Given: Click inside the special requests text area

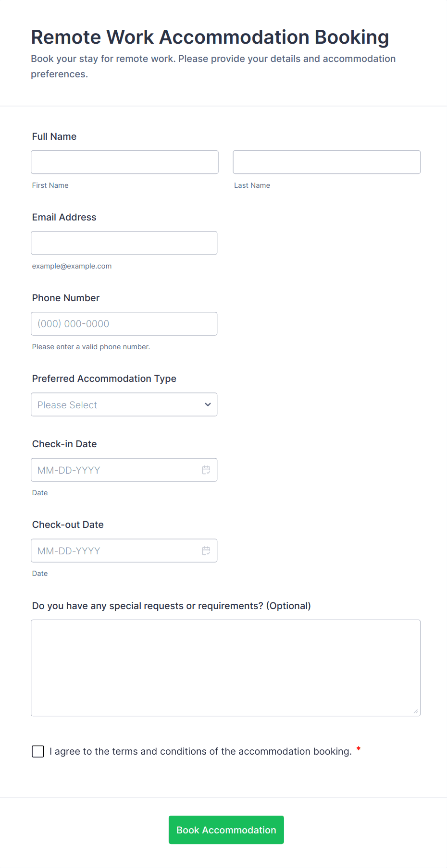Looking at the screenshot, I should point(225,668).
